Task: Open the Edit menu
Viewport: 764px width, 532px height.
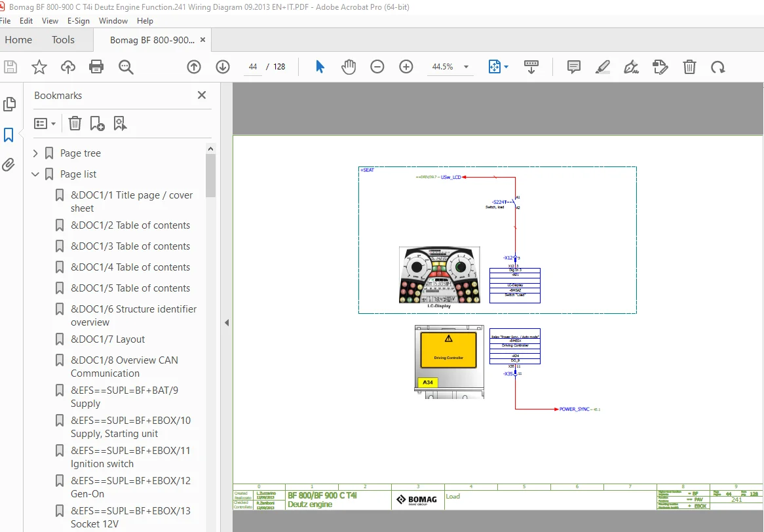Action: point(26,21)
